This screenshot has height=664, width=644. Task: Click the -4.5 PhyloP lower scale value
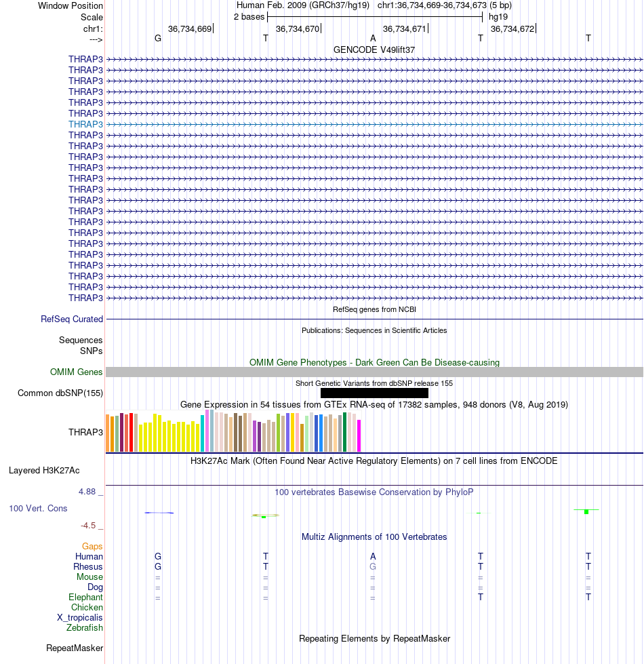point(88,526)
